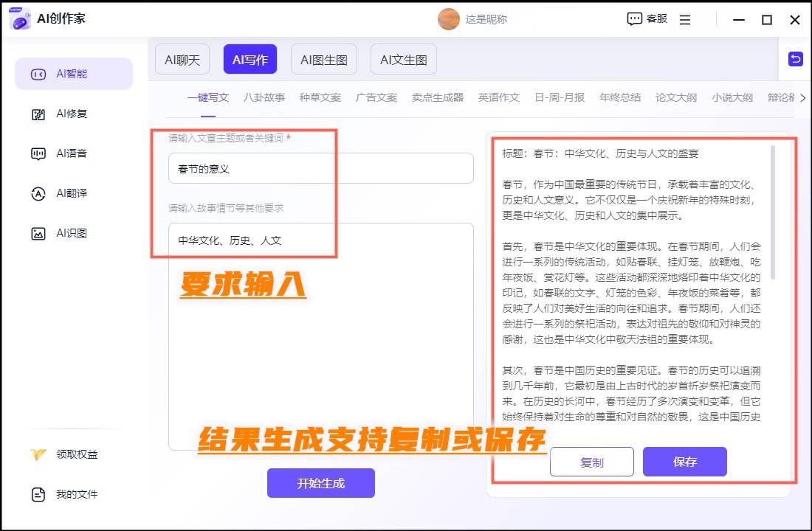This screenshot has width=812, height=531.
Task: Select the 年终总结 writing category
Action: (620, 97)
